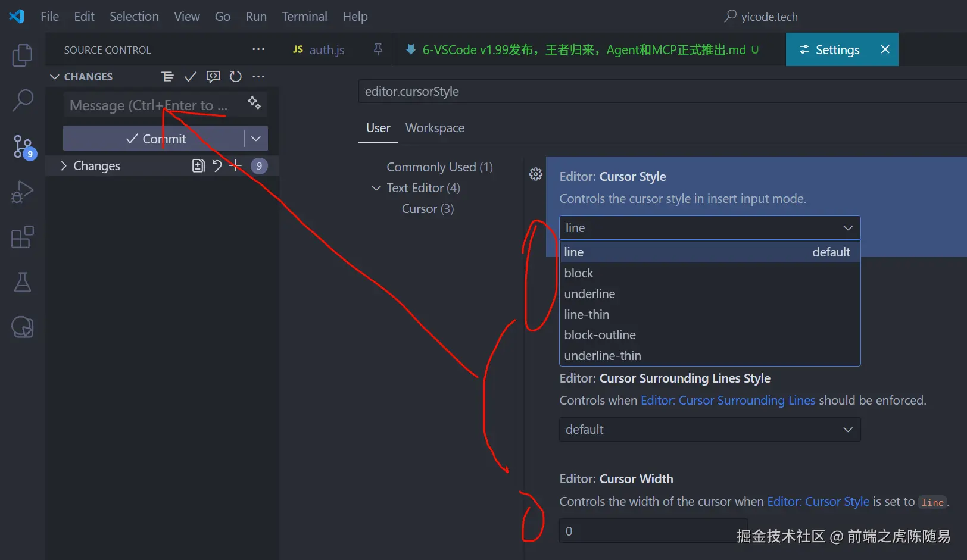Generate commit message with sparkle icon
This screenshot has height=560, width=967.
[254, 102]
